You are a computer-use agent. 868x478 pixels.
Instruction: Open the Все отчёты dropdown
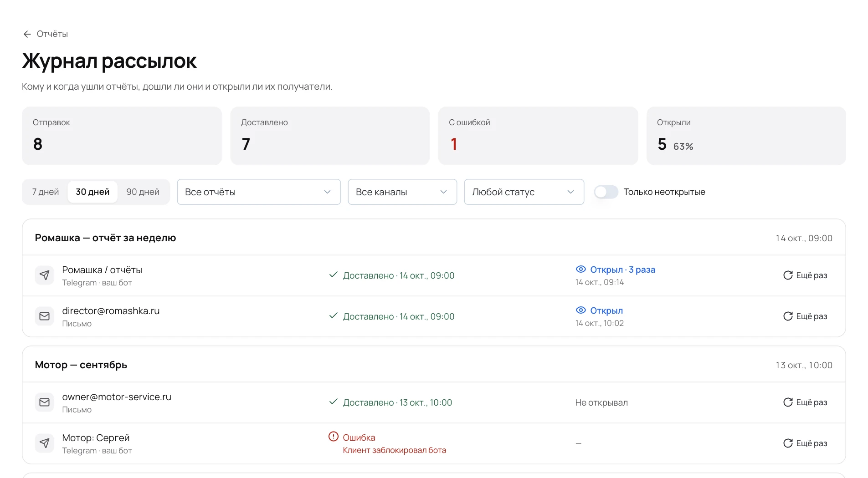coord(259,192)
